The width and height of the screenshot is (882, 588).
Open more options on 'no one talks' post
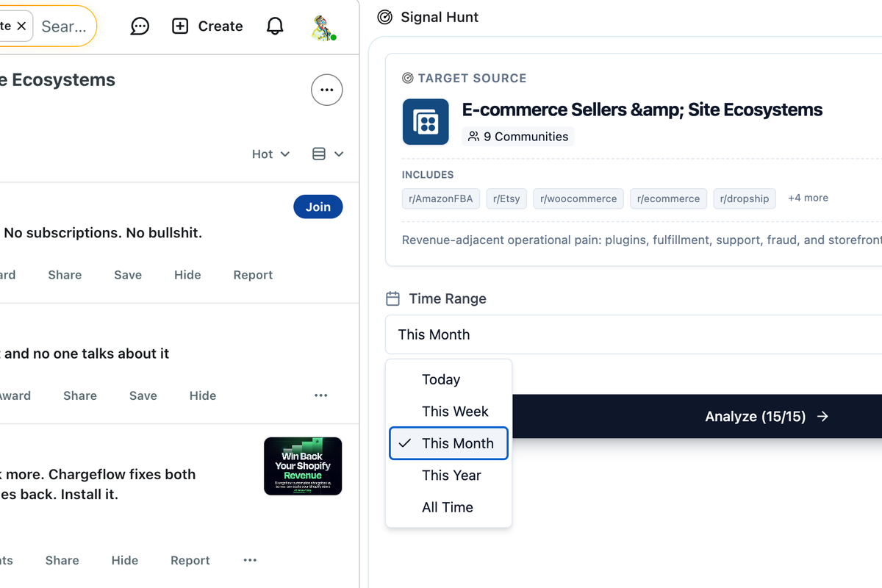tap(321, 395)
